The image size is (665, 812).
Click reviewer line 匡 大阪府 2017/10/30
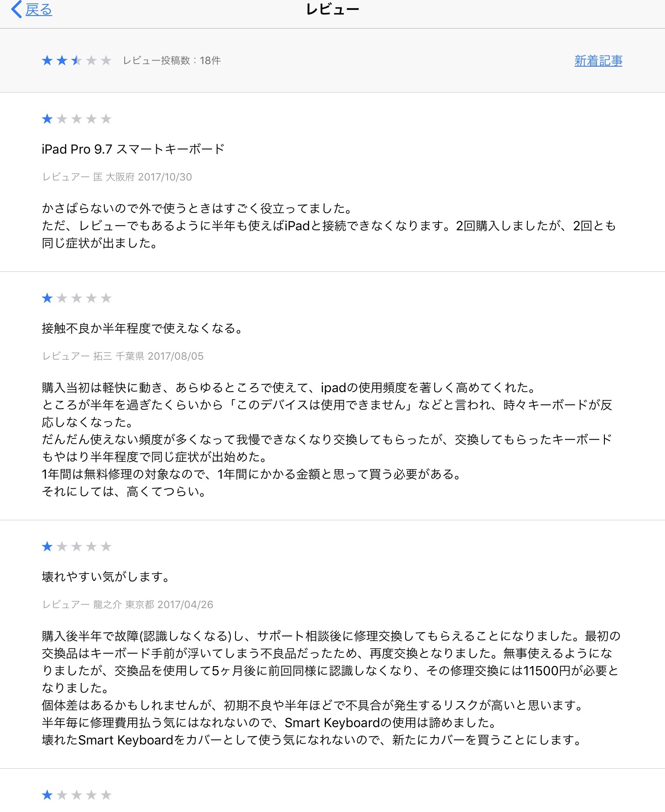(x=117, y=177)
